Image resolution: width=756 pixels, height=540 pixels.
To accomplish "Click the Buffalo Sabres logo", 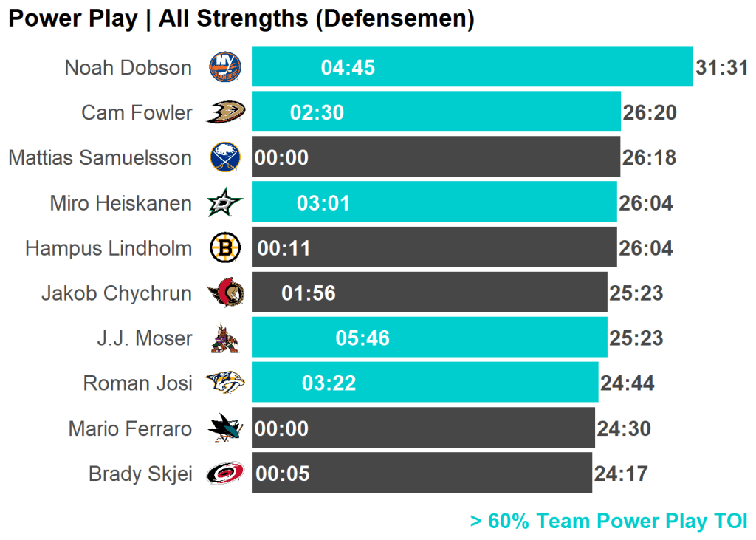I will (225, 157).
